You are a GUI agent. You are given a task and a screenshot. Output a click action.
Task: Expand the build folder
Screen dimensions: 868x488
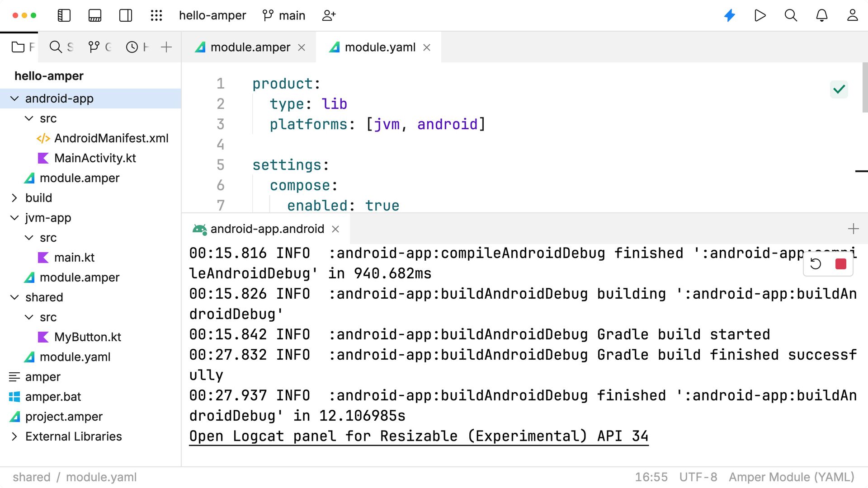pyautogui.click(x=14, y=198)
